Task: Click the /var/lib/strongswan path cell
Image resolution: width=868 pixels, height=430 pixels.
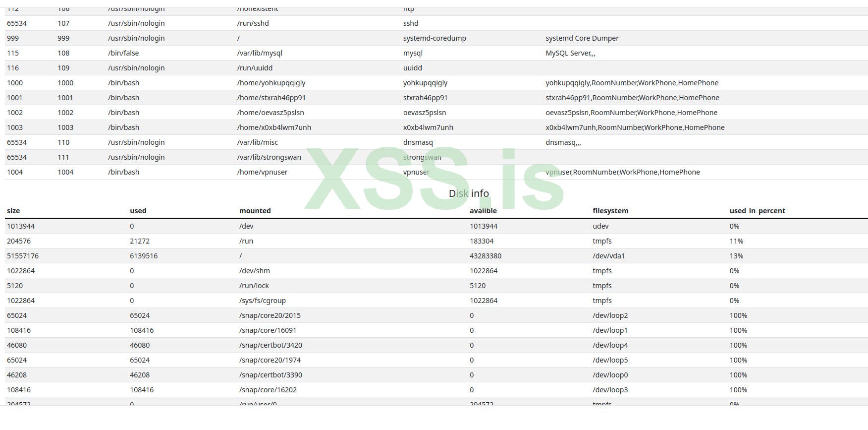Action: coord(269,157)
